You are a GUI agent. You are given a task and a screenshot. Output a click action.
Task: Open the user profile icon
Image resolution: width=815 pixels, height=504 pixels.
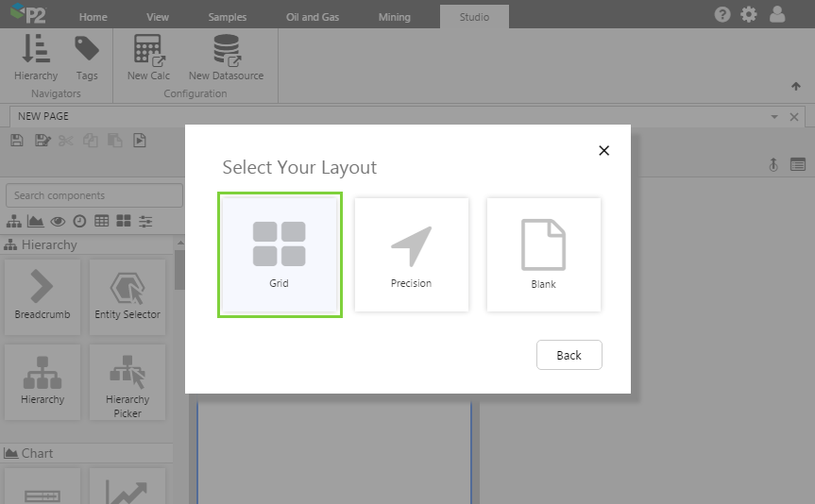777,14
